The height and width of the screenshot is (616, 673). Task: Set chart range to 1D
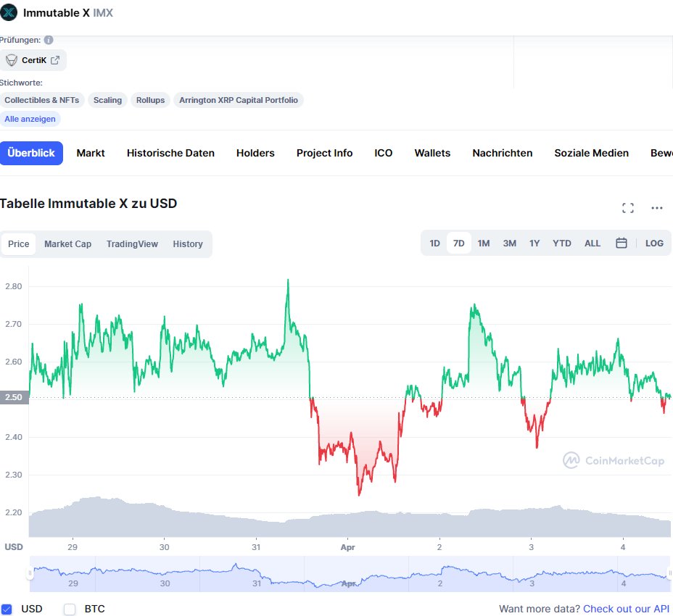435,244
